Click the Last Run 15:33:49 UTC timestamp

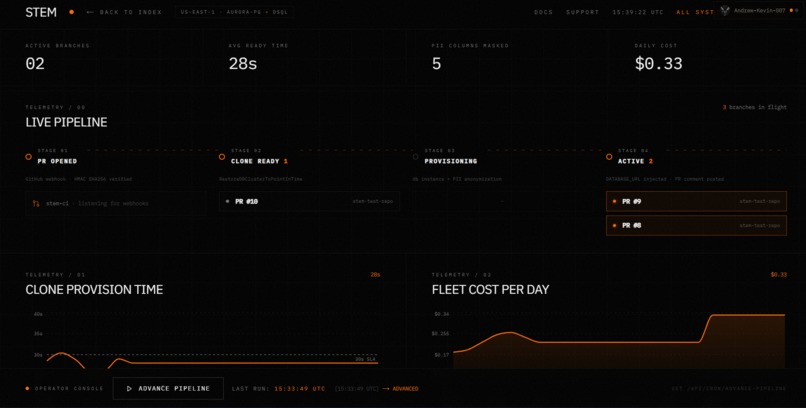coord(300,389)
